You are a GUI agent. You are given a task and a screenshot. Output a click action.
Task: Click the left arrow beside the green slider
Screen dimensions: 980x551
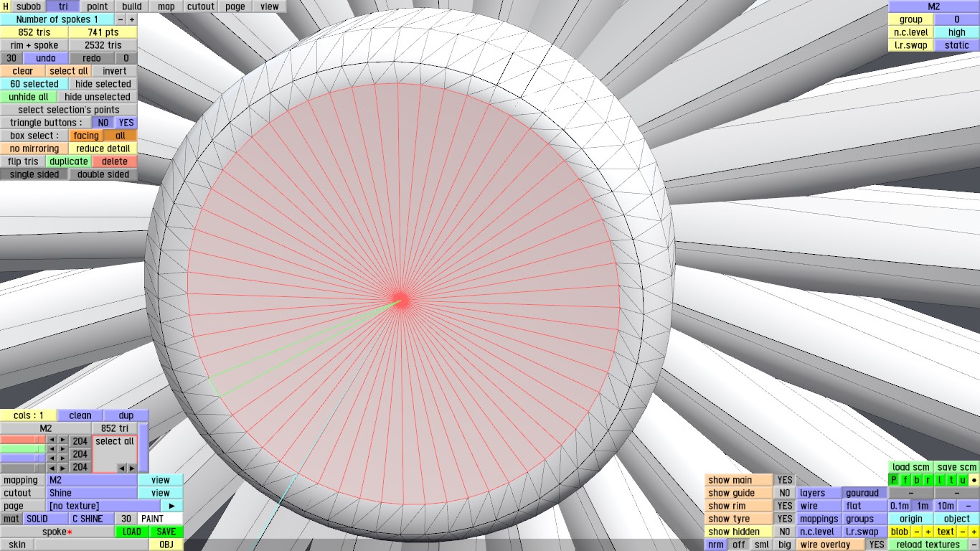(x=52, y=448)
